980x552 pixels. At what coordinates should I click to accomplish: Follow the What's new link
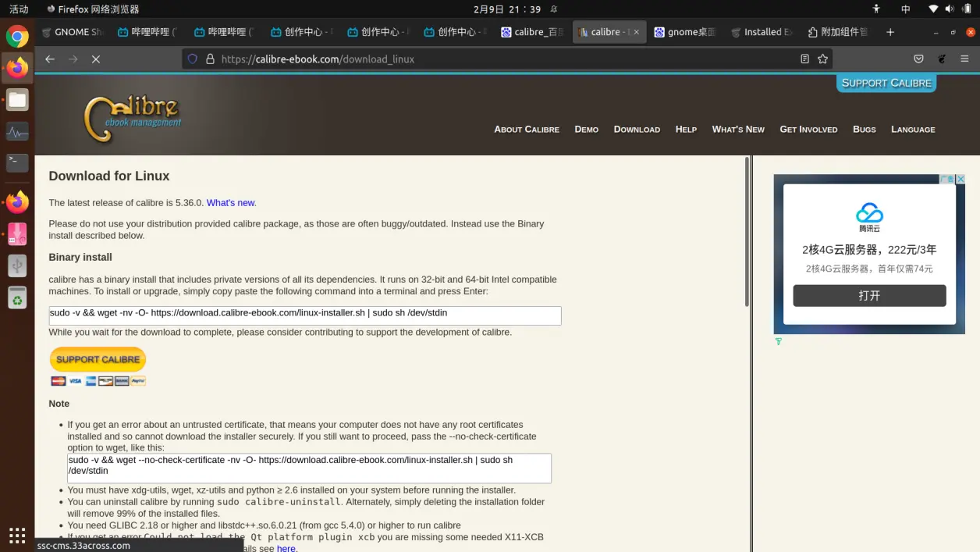pos(231,202)
